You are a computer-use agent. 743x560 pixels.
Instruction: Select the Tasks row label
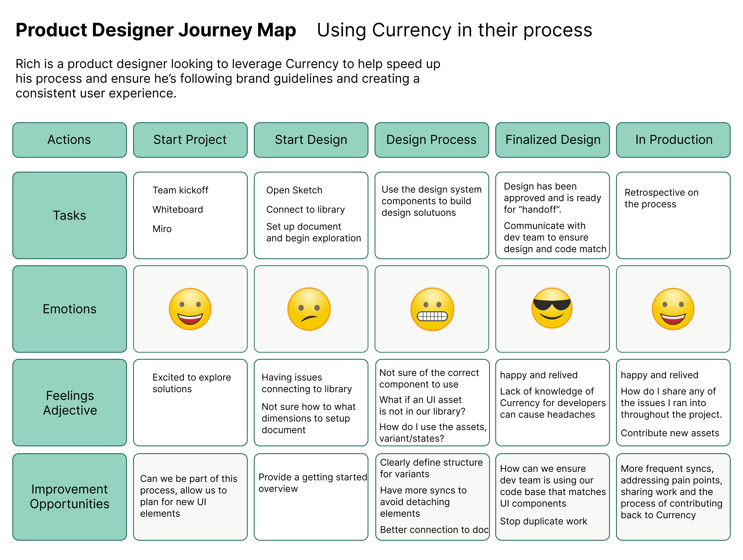(x=69, y=215)
